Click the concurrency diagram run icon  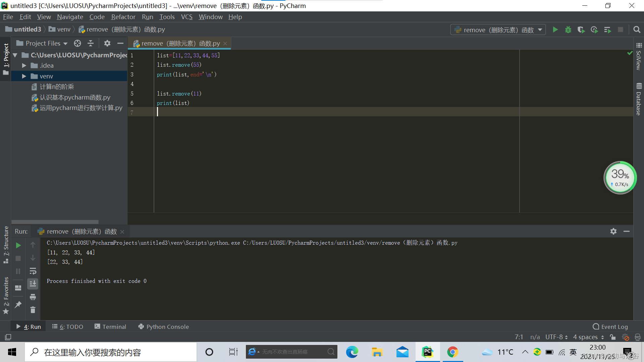tap(607, 30)
